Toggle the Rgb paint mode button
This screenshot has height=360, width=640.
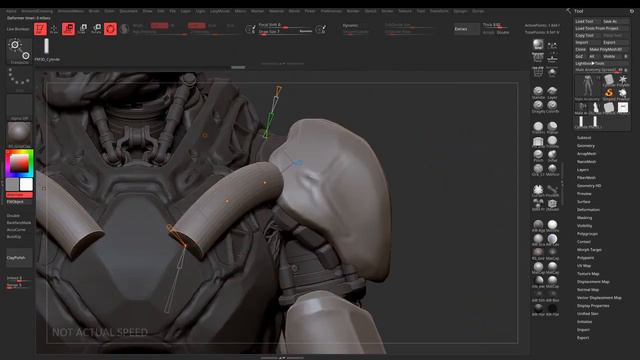click(x=159, y=25)
